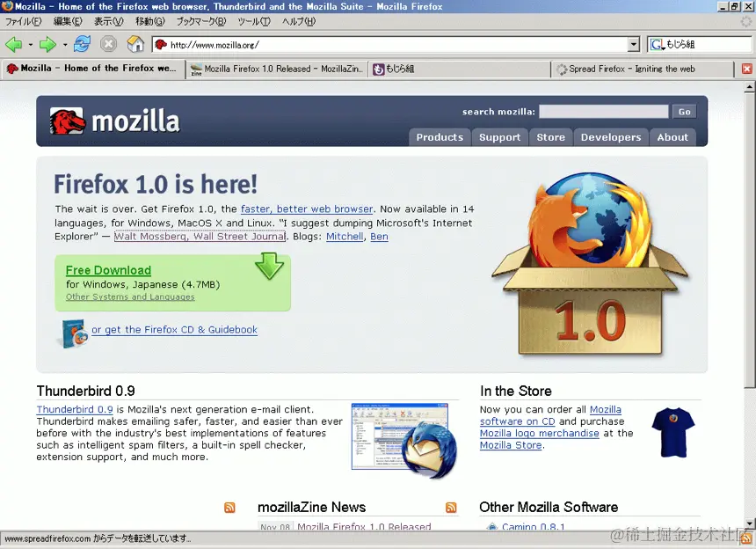
Task: Open the Walt Mossberg, Wall Street Journal link
Action: point(200,237)
